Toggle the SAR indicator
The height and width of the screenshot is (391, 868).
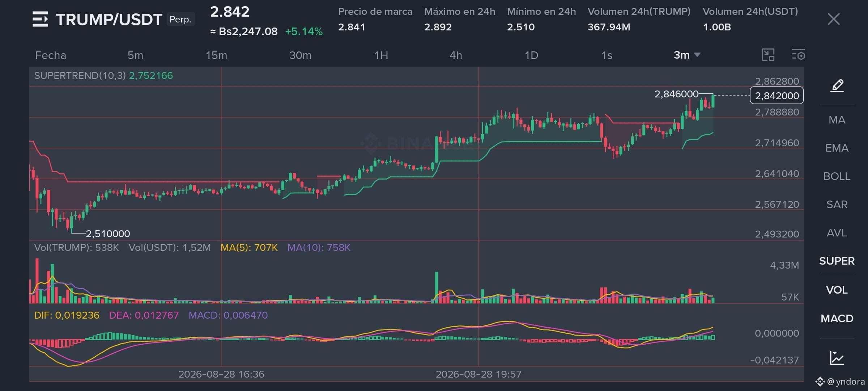(x=837, y=205)
